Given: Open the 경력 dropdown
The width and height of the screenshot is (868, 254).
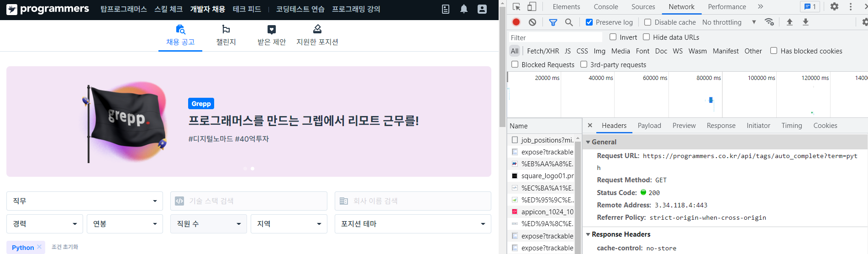Looking at the screenshot, I should [x=45, y=224].
